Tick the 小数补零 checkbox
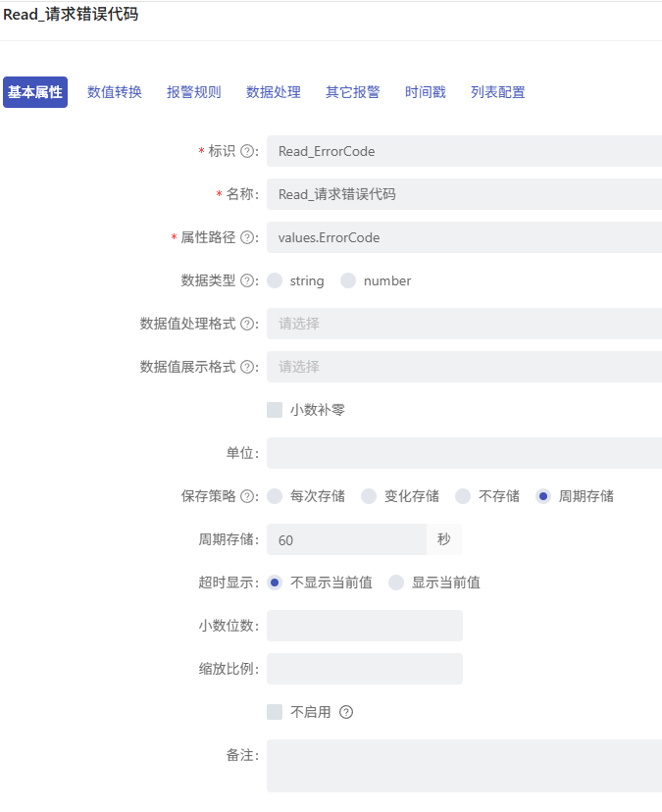The height and width of the screenshot is (812, 662). [x=275, y=410]
